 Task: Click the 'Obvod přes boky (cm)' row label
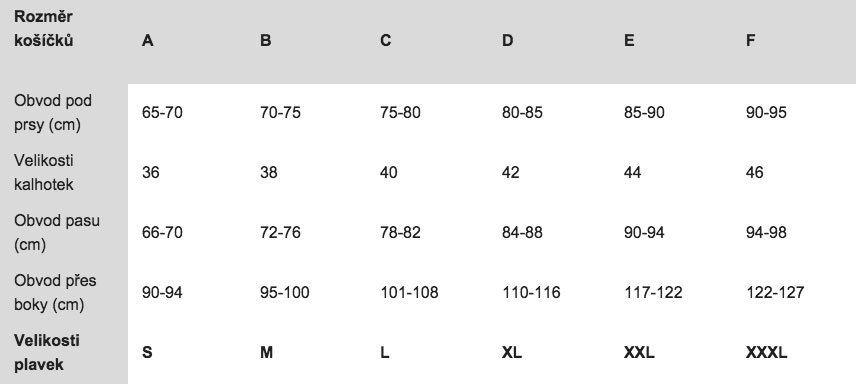[x=55, y=293]
